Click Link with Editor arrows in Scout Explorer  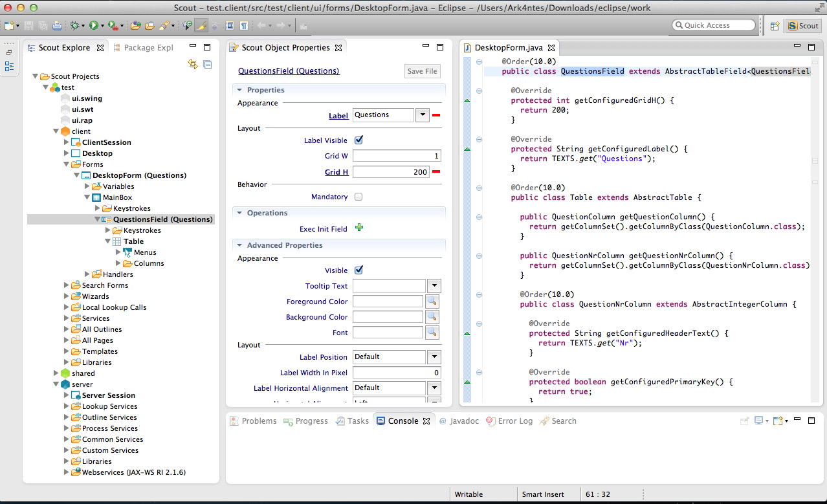pyautogui.click(x=192, y=64)
